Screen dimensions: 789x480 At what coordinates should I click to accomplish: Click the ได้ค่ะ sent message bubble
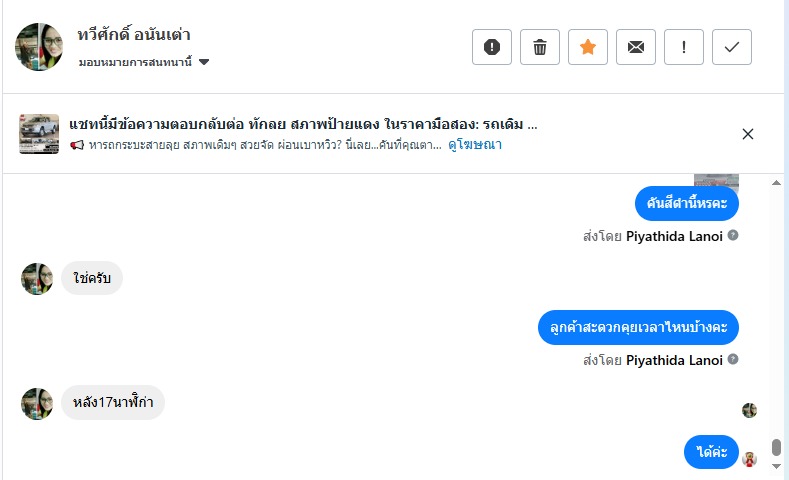tap(711, 452)
